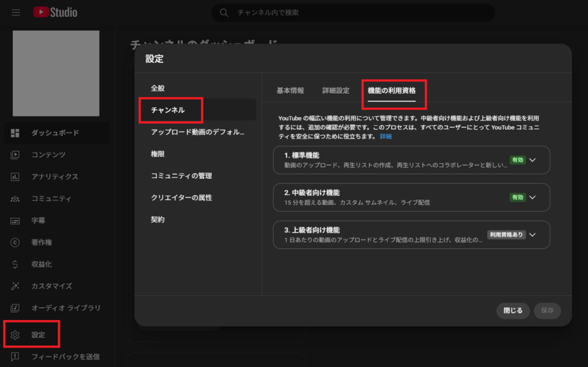Switch to the 基本情報 tab
This screenshot has width=588, height=367.
coord(290,91)
